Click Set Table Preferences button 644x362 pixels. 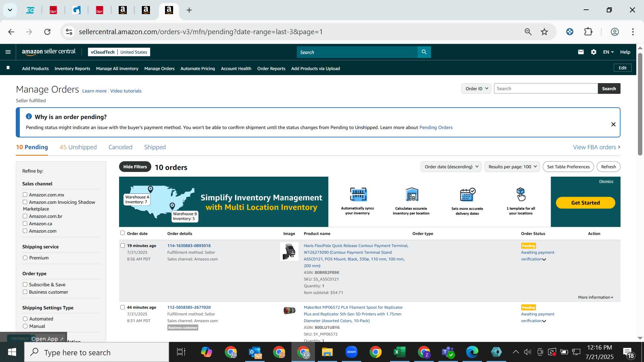coord(568,167)
